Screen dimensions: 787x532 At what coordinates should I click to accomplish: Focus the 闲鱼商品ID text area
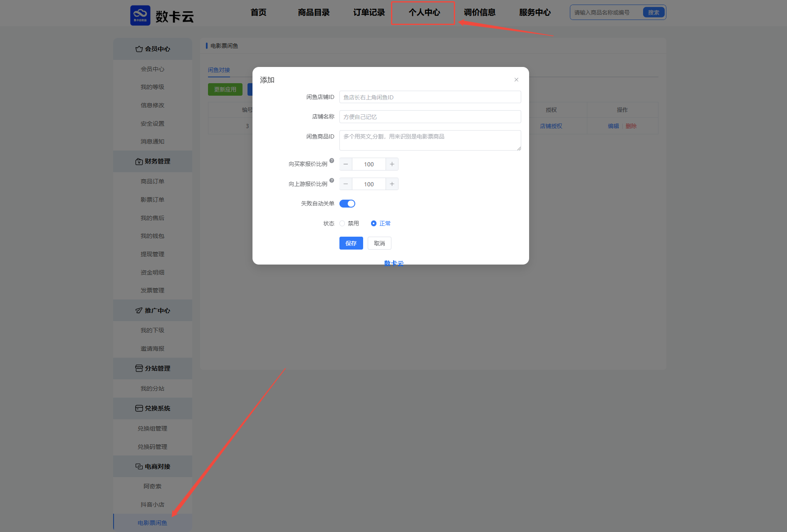click(430, 141)
